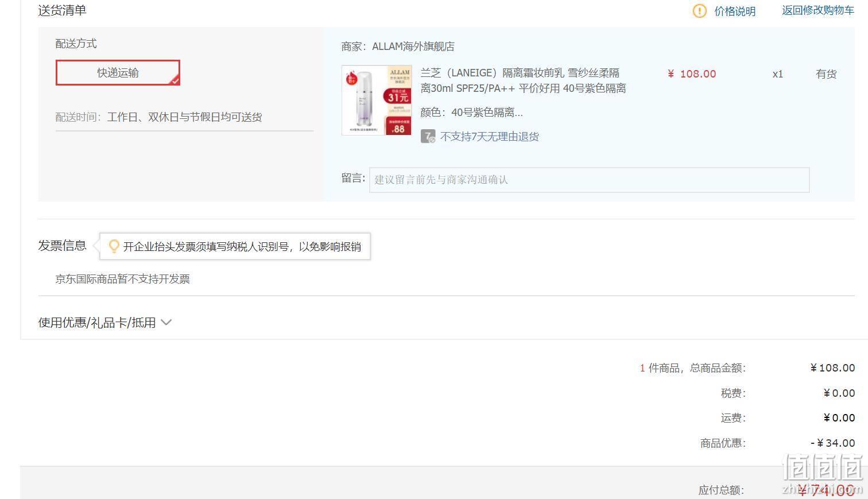Click the total goods amount ¥108.00
The height and width of the screenshot is (499, 868).
coord(832,368)
